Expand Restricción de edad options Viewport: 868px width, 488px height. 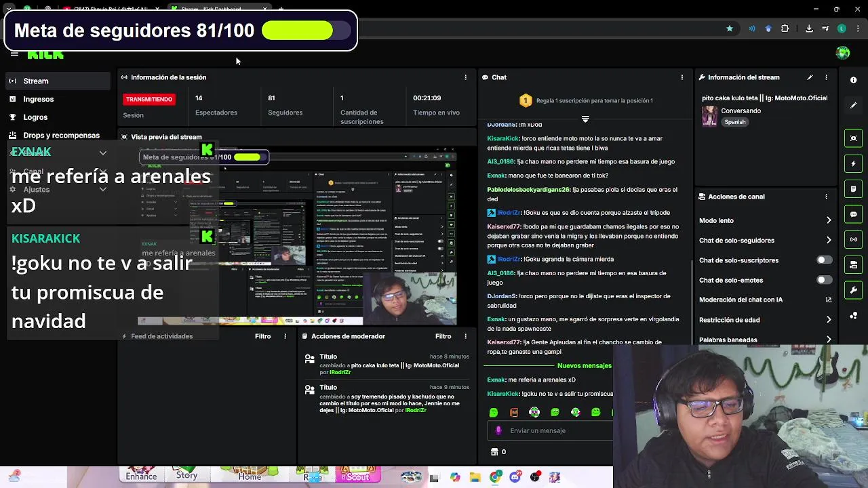pos(829,320)
